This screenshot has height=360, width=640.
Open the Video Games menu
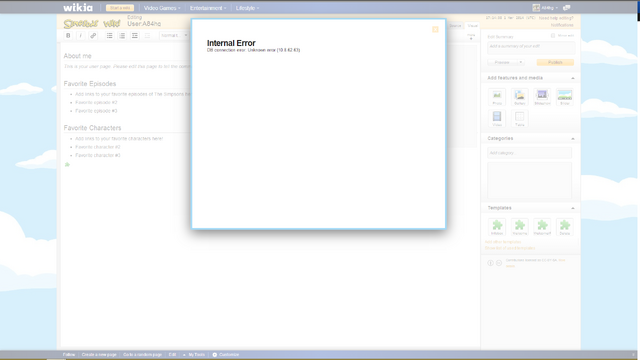[x=162, y=8]
